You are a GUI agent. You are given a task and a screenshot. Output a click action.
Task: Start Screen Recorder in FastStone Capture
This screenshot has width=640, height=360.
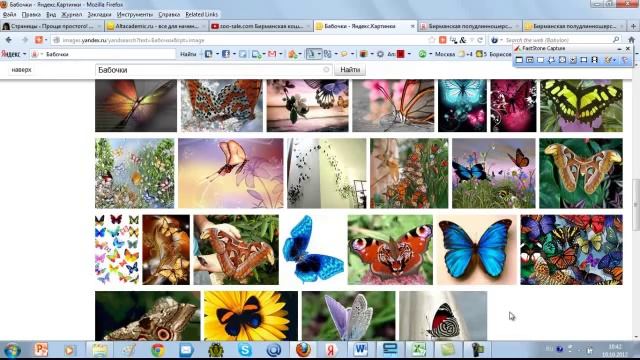pos(595,60)
